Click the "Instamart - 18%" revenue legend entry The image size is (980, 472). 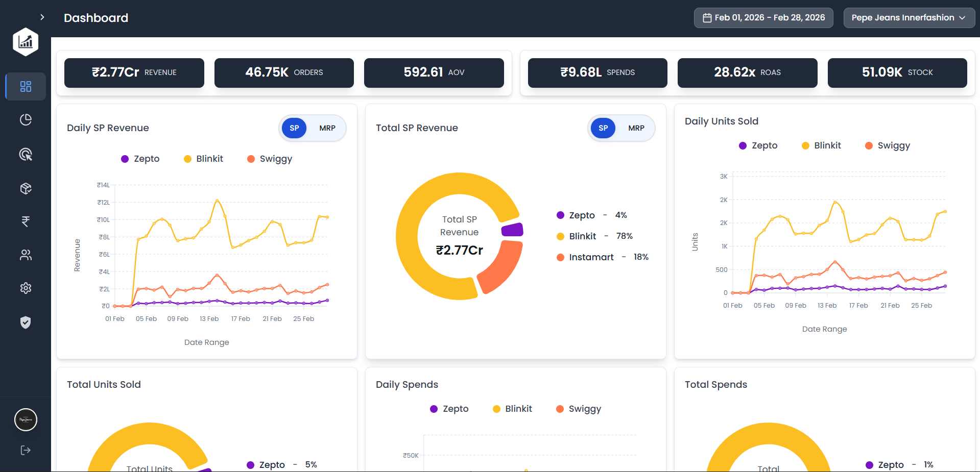point(603,257)
